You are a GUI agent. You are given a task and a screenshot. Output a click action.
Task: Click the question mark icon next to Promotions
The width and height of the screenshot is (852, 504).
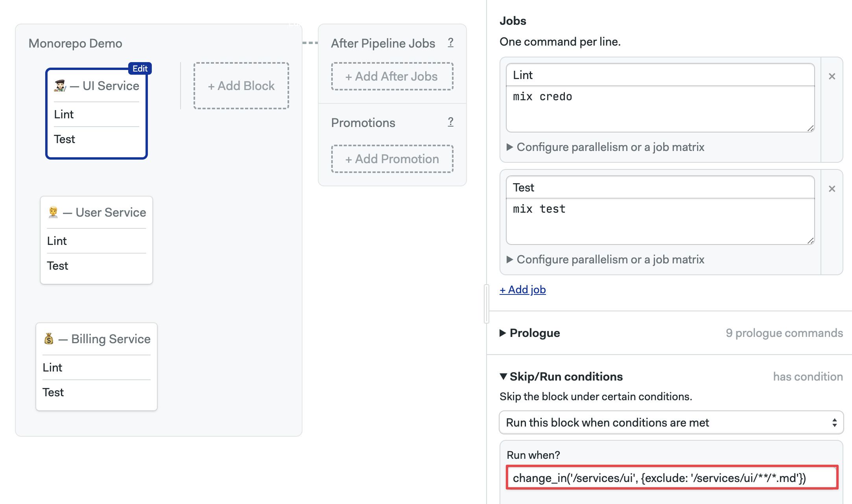(454, 122)
